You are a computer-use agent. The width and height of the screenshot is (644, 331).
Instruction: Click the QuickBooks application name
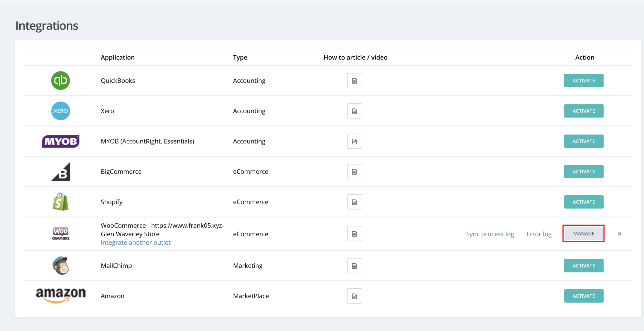pos(118,81)
